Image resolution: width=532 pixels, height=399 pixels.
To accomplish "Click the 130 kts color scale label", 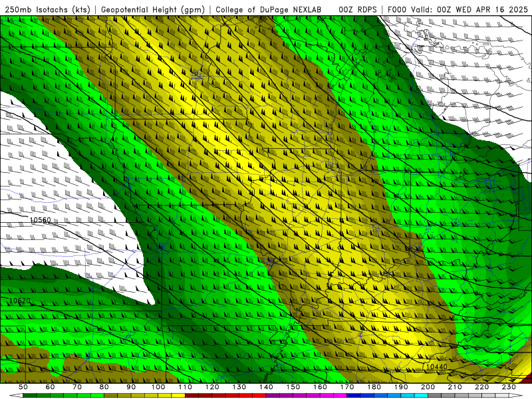I will coord(239,387).
